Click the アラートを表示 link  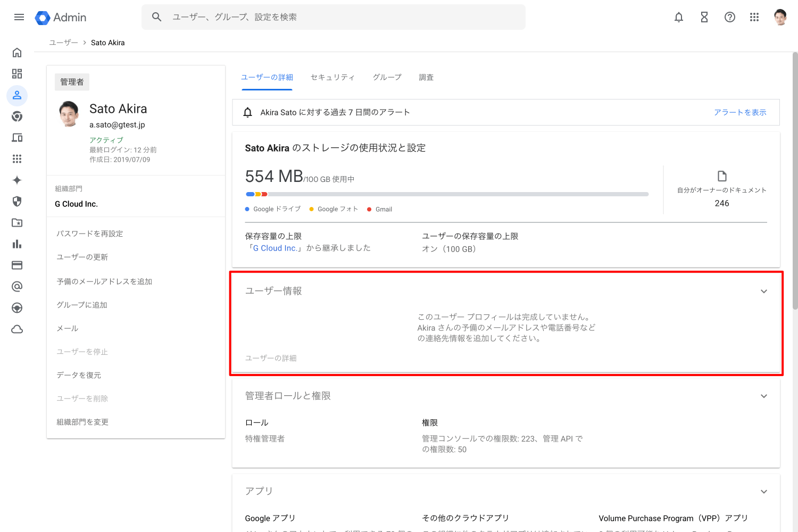click(x=740, y=112)
